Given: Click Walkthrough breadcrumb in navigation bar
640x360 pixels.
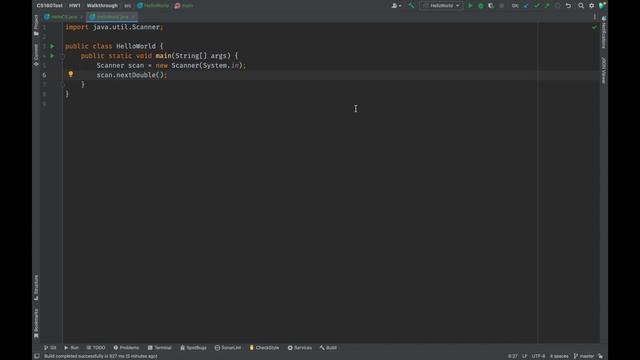Looking at the screenshot, I should [102, 6].
